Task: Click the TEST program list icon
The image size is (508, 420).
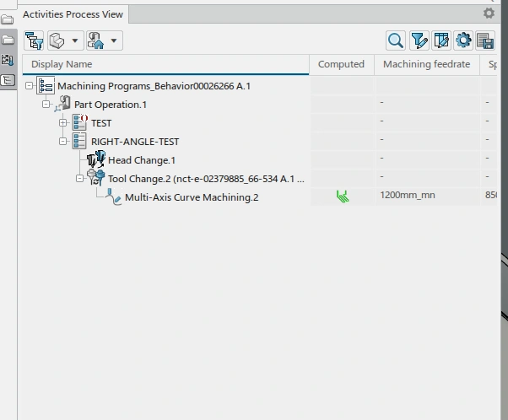Action: 79,122
